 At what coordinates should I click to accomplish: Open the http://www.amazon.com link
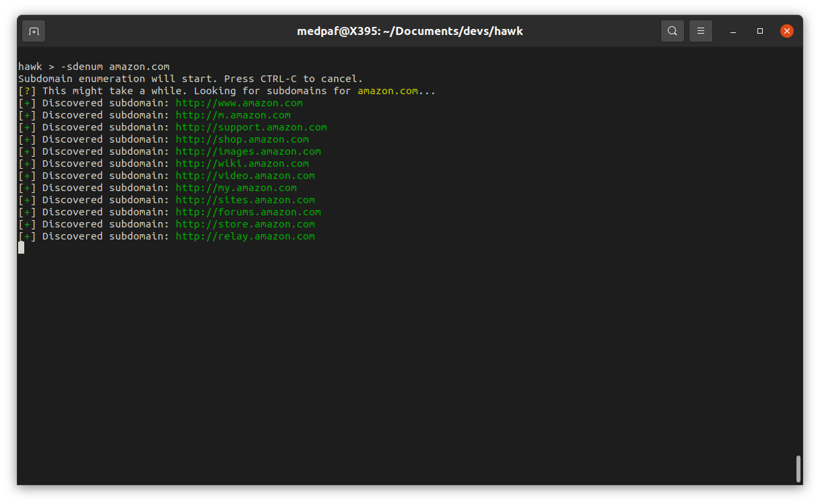tap(239, 103)
